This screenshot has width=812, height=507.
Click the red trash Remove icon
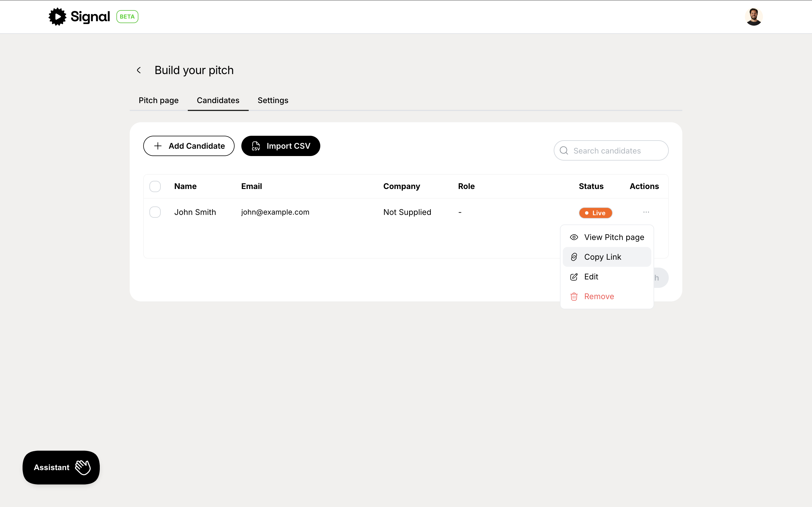click(574, 296)
